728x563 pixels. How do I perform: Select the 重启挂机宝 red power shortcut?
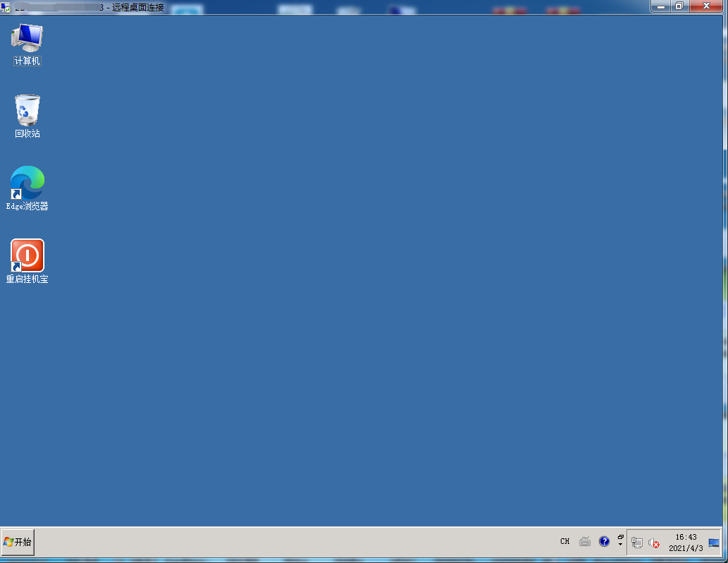[28, 260]
